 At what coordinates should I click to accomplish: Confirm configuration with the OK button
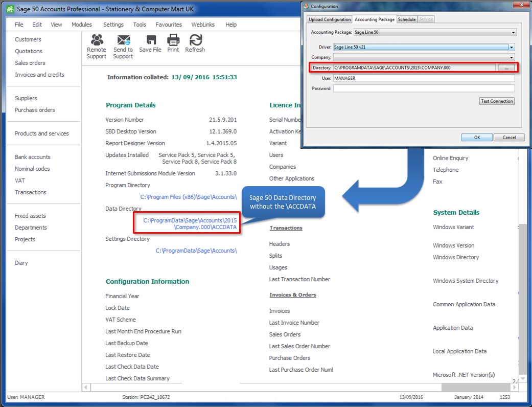tap(476, 138)
